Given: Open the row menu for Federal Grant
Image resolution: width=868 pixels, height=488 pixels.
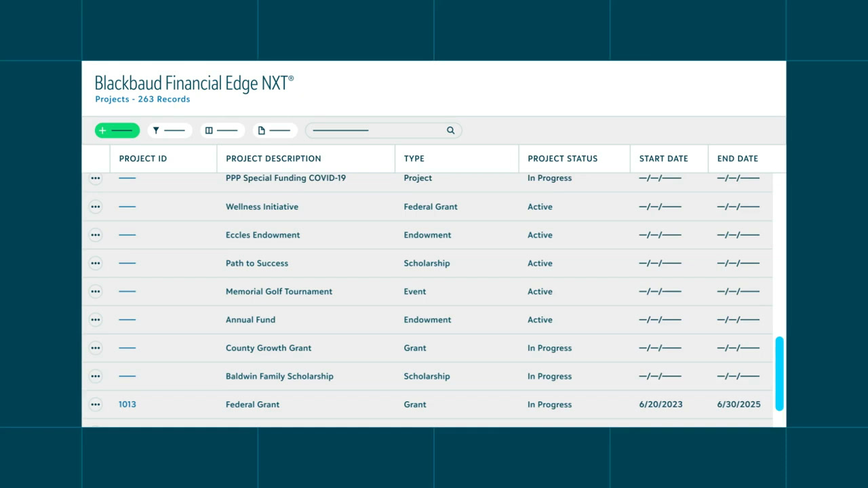Looking at the screenshot, I should (96, 405).
